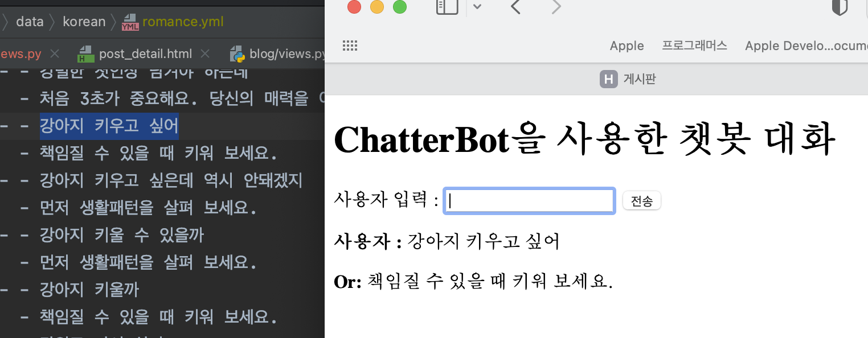Show the favorites grid icon in Safari
This screenshot has height=338, width=868.
click(350, 46)
